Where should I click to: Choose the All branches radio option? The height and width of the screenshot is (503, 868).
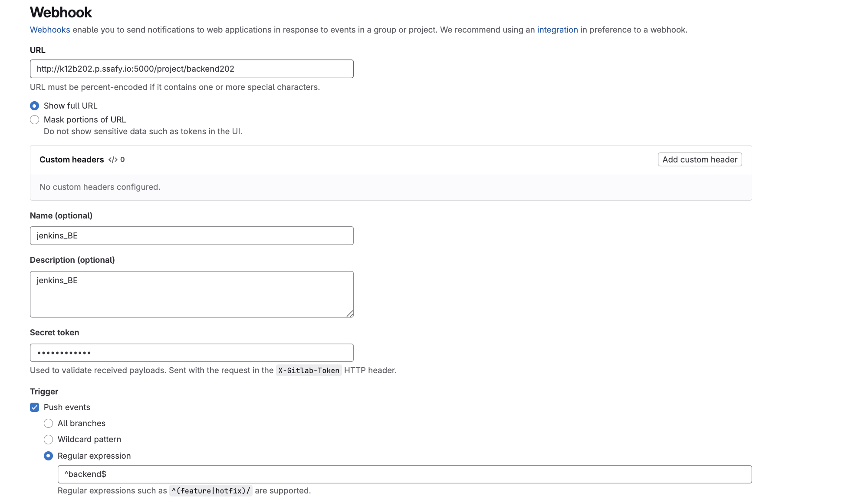coord(49,423)
